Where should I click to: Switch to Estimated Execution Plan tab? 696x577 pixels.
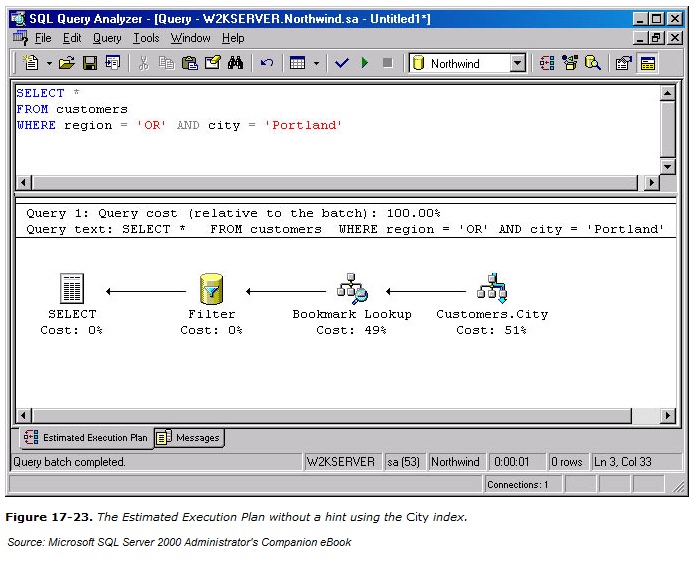tap(86, 438)
